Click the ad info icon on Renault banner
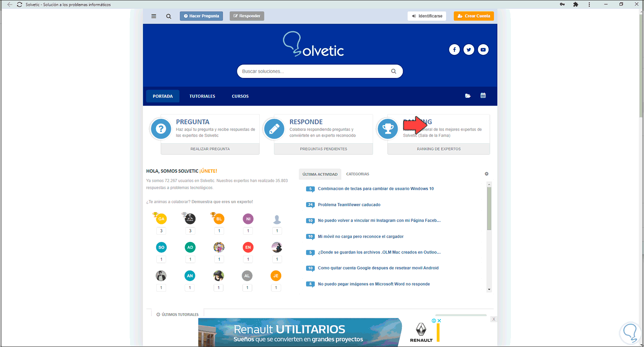The image size is (644, 347). tap(434, 321)
